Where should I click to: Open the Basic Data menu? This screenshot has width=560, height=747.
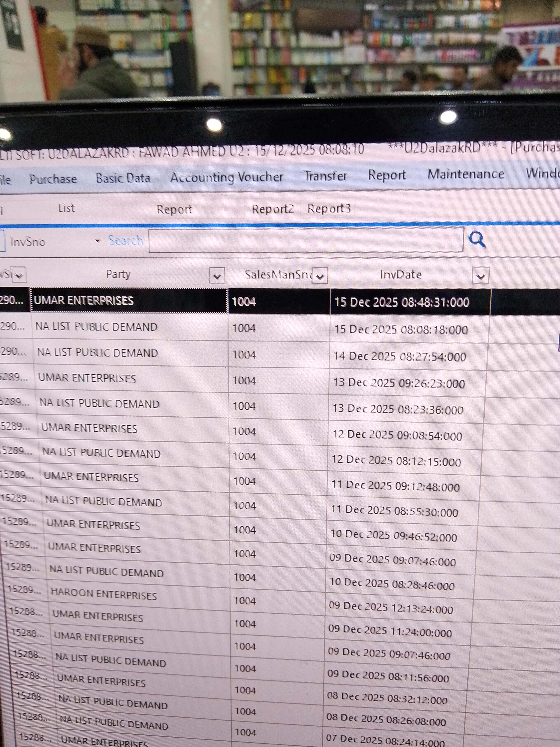(123, 178)
